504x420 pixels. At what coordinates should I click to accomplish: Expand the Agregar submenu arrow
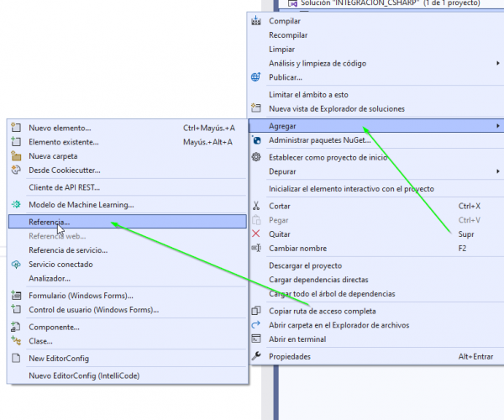[x=497, y=126]
